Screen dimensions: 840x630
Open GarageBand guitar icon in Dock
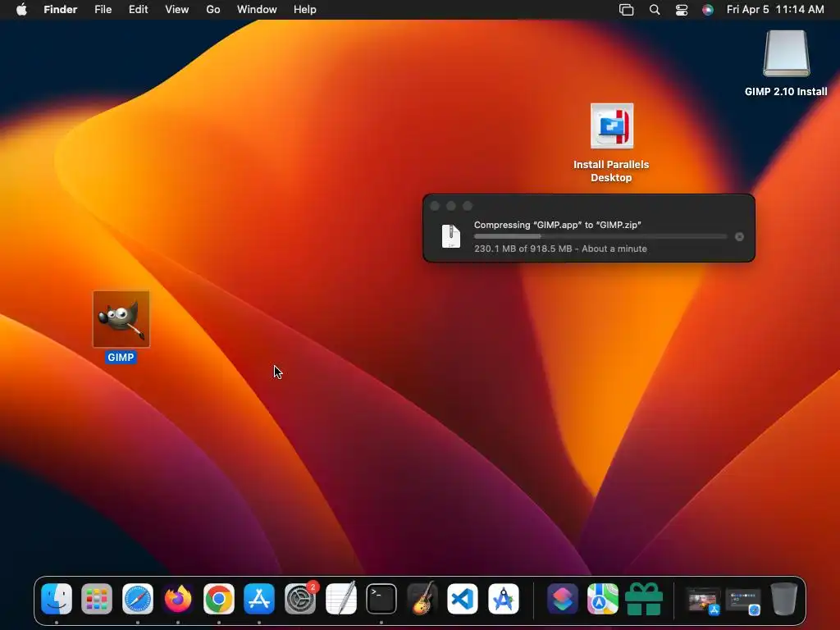pos(422,598)
